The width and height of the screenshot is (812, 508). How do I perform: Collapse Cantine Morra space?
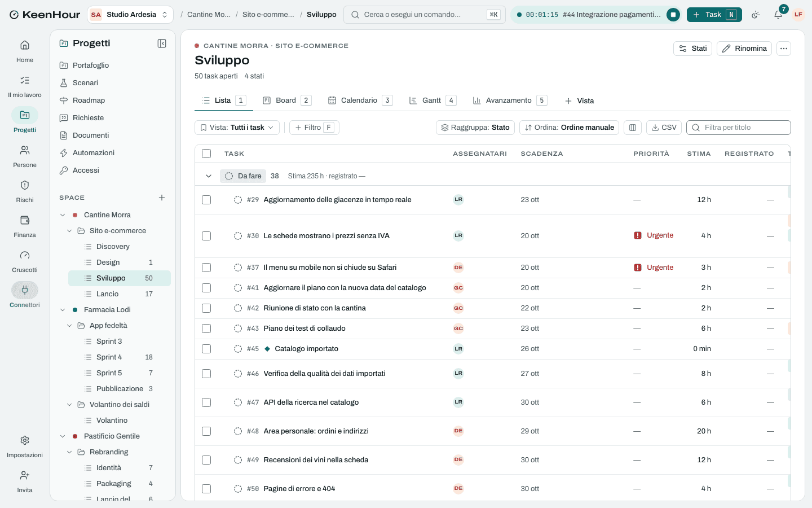pos(63,215)
